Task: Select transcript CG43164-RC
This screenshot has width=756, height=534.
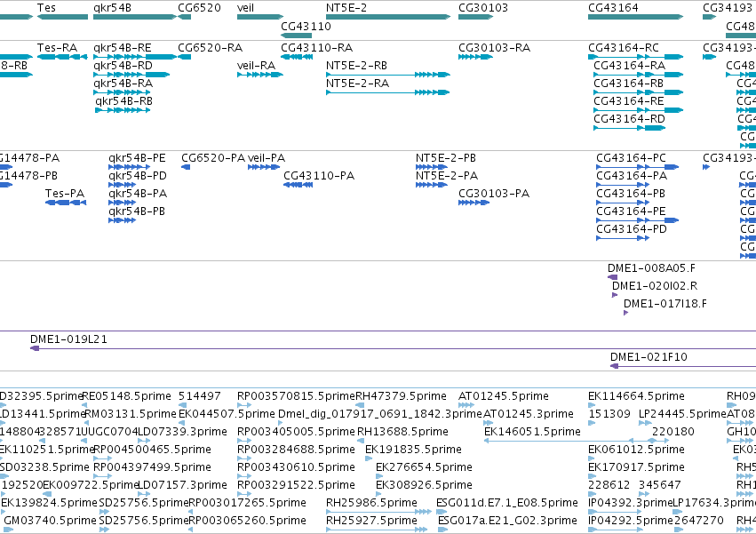Action: 635,57
